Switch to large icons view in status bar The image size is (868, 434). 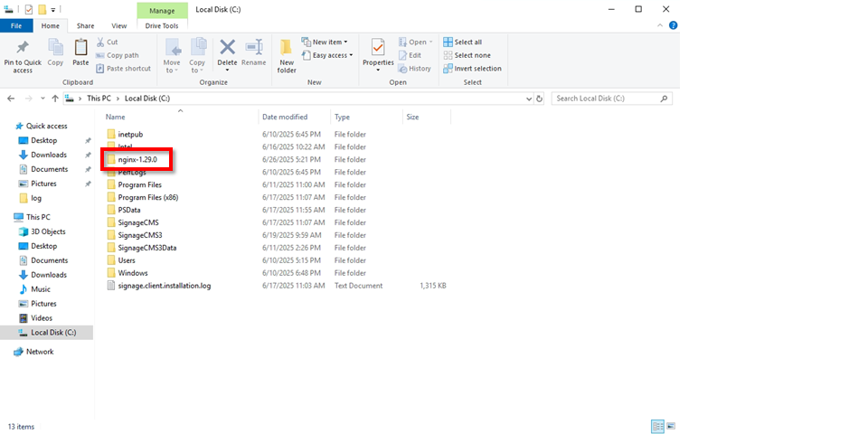(672, 426)
